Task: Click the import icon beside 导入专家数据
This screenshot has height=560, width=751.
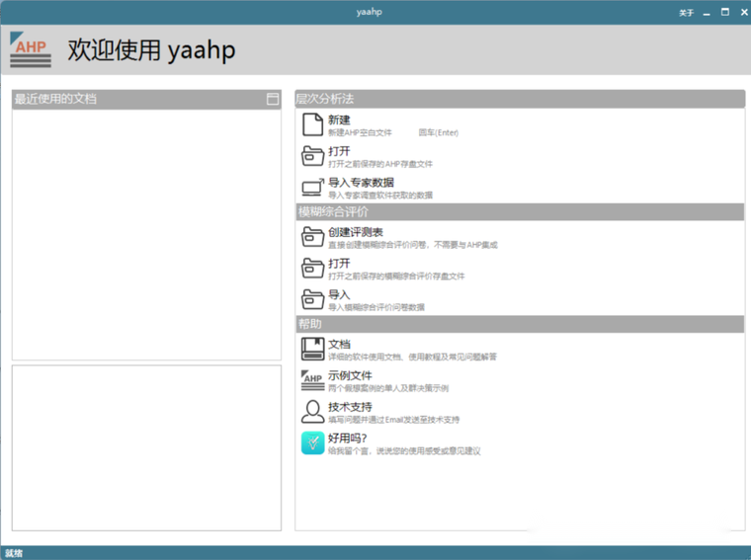Action: coord(312,187)
